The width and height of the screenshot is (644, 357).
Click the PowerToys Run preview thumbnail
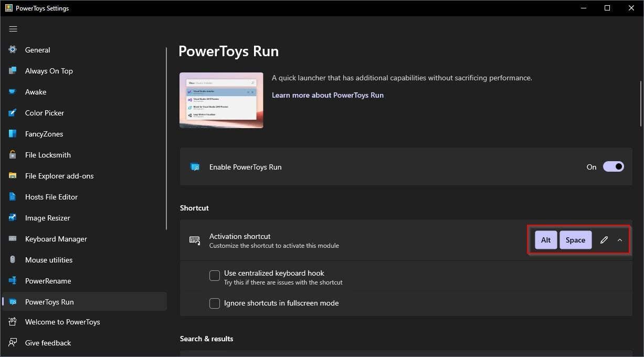pos(221,100)
